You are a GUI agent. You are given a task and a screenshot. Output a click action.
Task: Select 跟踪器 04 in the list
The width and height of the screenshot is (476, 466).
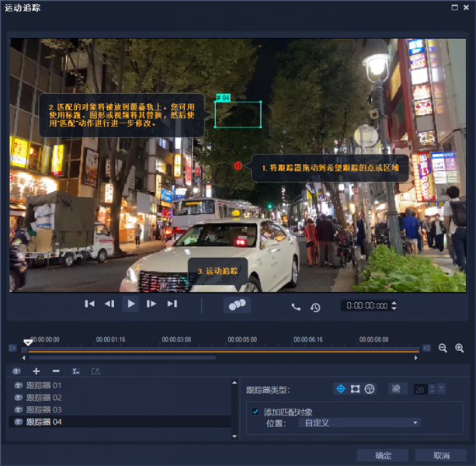click(x=120, y=422)
